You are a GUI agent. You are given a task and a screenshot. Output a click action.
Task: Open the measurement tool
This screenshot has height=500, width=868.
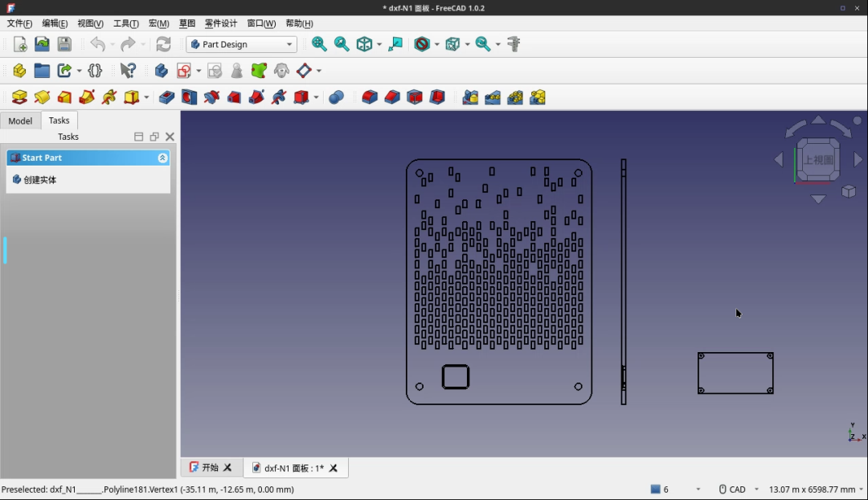(514, 44)
